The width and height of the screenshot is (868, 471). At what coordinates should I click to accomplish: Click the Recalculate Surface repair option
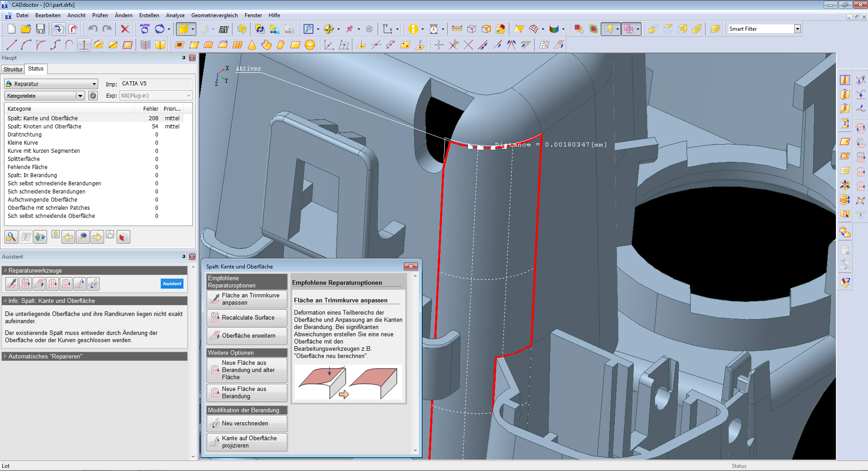click(x=247, y=318)
